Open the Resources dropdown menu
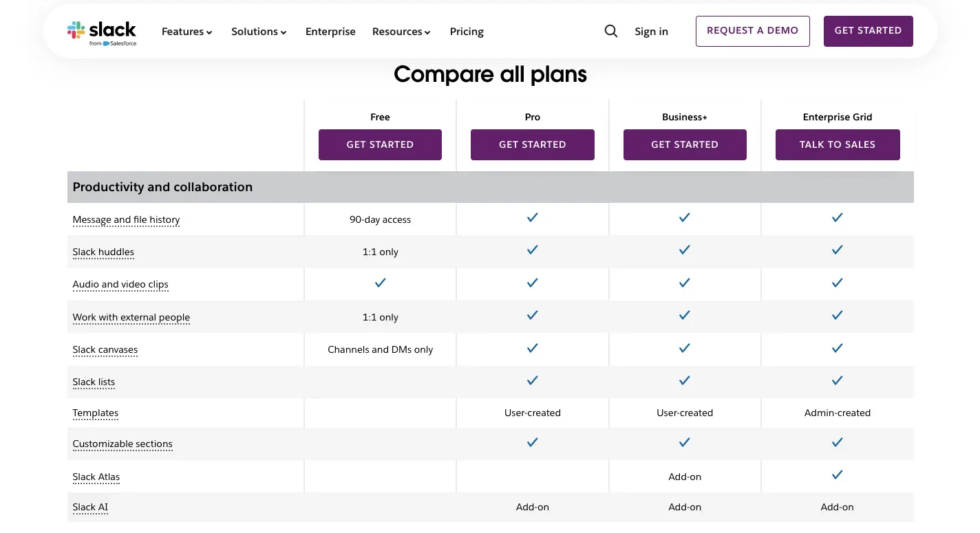980x533 pixels. (401, 32)
